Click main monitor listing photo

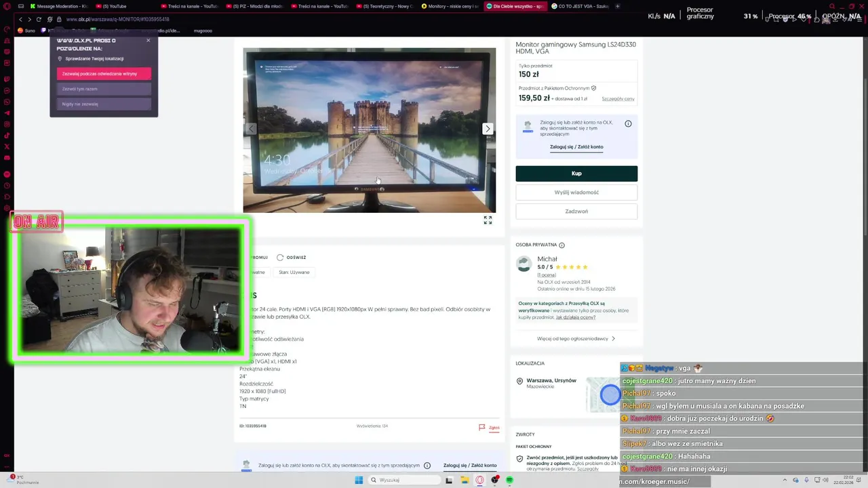(370, 130)
